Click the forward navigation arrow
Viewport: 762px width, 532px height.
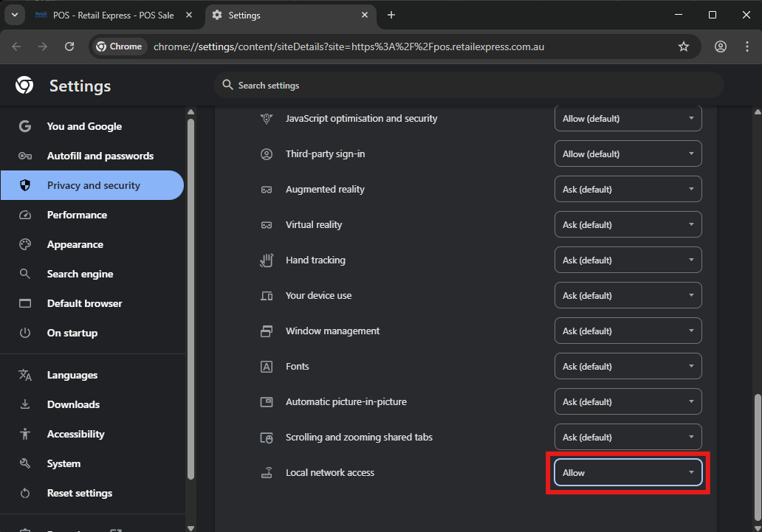click(43, 46)
